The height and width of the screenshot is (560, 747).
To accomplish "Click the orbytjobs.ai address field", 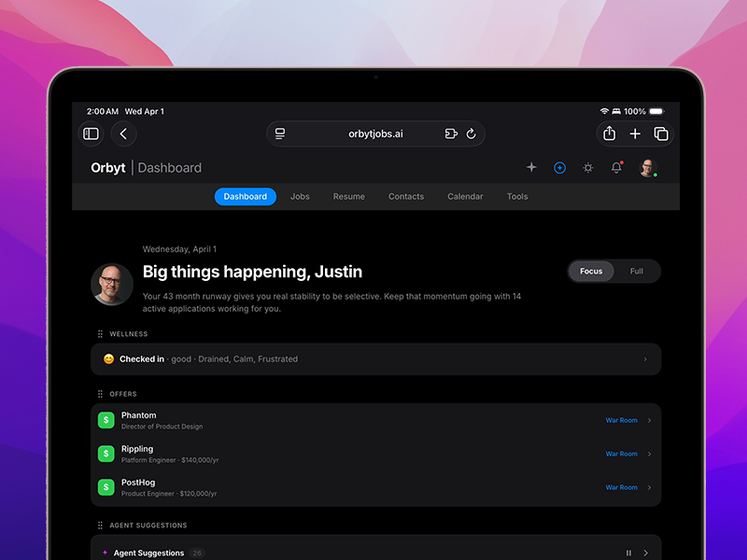I will tap(375, 133).
